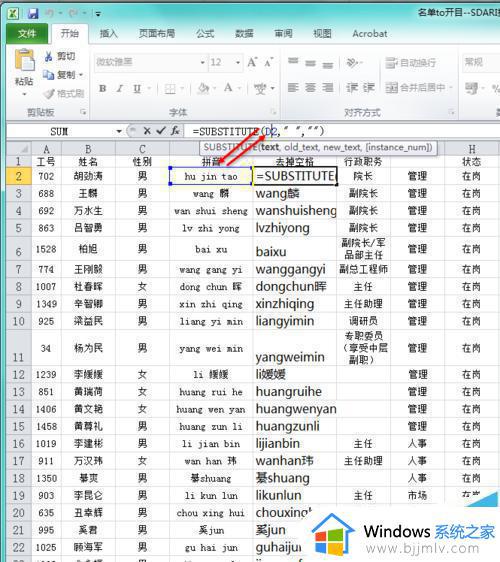Center text horizontally icon
This screenshot has height=562, width=500.
310,87
